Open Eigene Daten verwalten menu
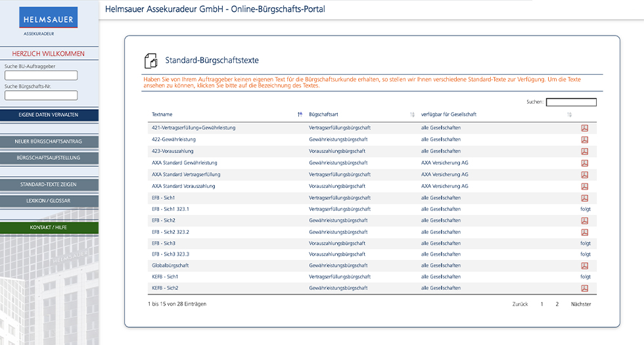Screen dimensions: 644x345 [49, 115]
